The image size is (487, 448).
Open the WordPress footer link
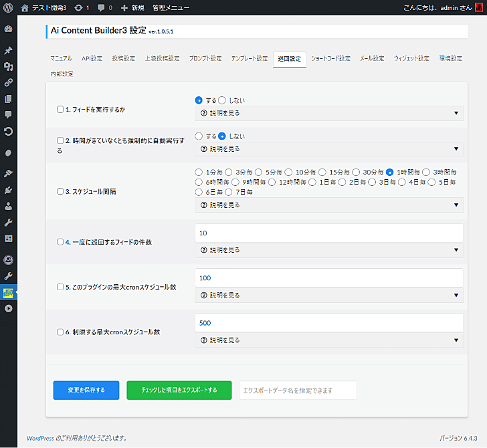[40, 438]
